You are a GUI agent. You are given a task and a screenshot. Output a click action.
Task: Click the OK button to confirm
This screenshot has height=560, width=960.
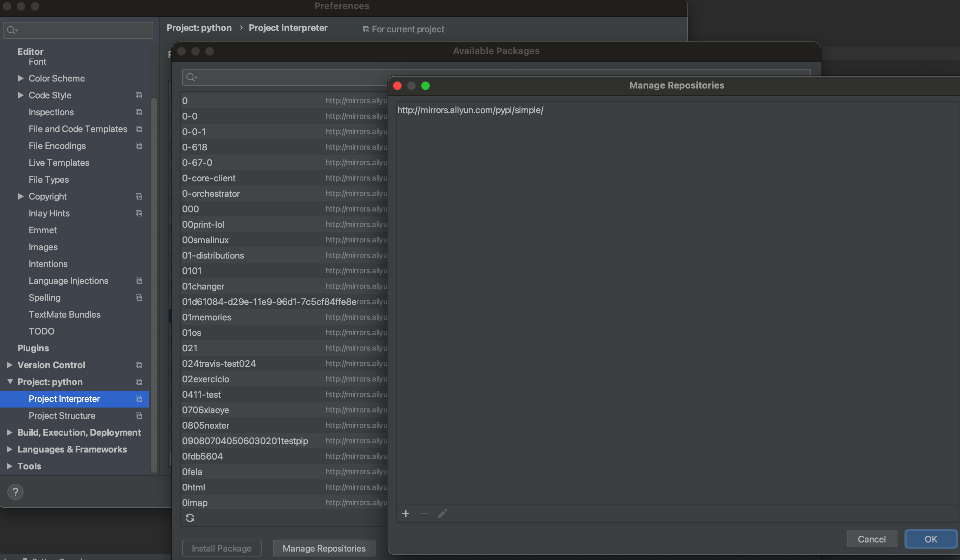click(931, 539)
